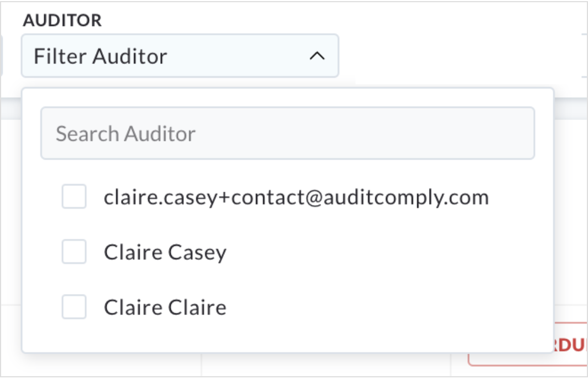Choose the Claire Casey option label
Viewport: 588px width, 379px height.
165,252
